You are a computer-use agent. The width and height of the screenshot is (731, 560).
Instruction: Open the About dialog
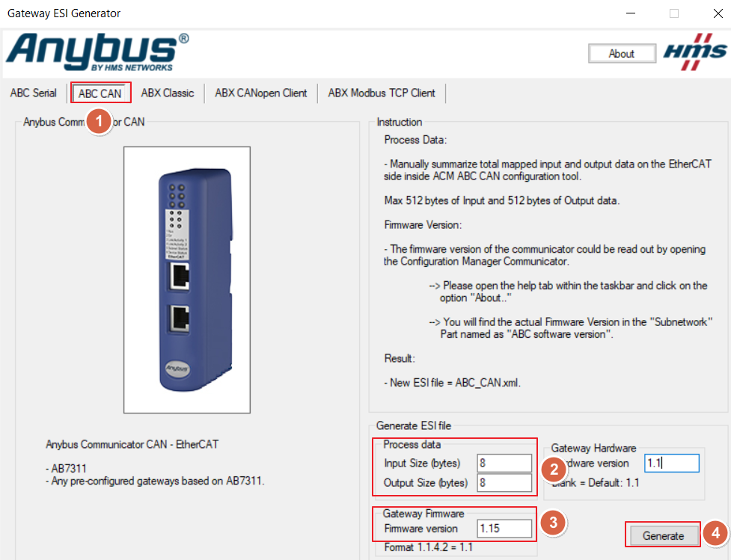(622, 54)
